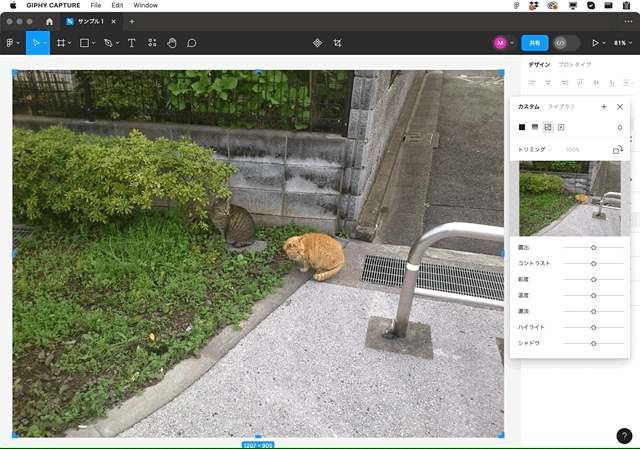Click the blue 共有 share button
The height and width of the screenshot is (449, 640).
[535, 43]
